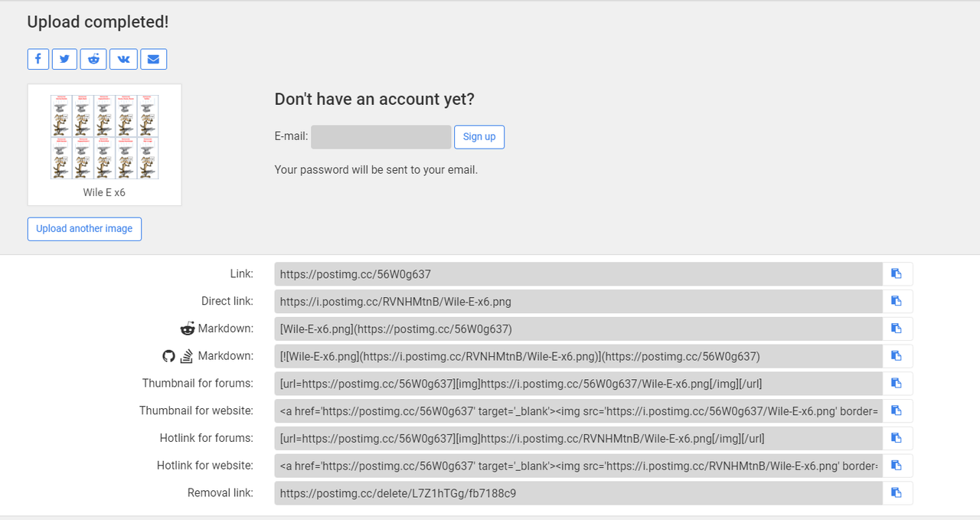This screenshot has height=520, width=980.
Task: Select the Hotlink for forums field
Action: click(x=578, y=438)
